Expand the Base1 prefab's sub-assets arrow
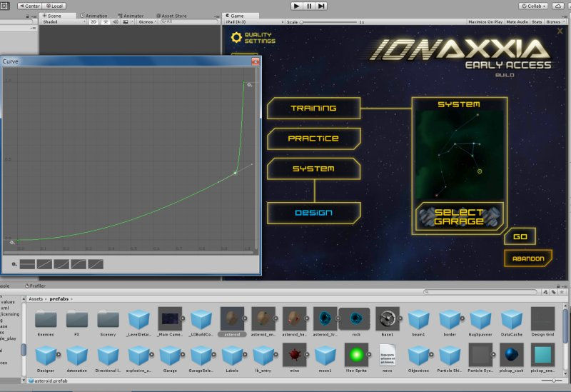This screenshot has height=392, width=571. click(400, 318)
